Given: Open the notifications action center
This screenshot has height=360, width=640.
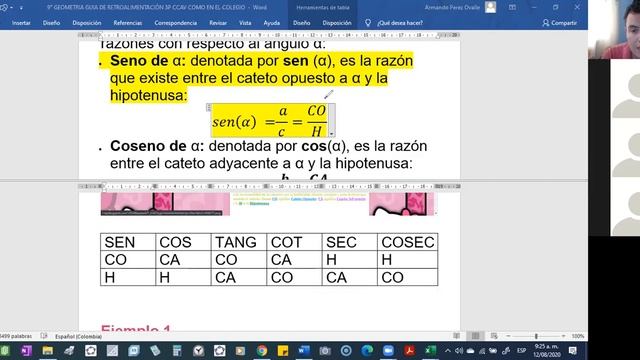Looking at the screenshot, I should click(x=573, y=351).
